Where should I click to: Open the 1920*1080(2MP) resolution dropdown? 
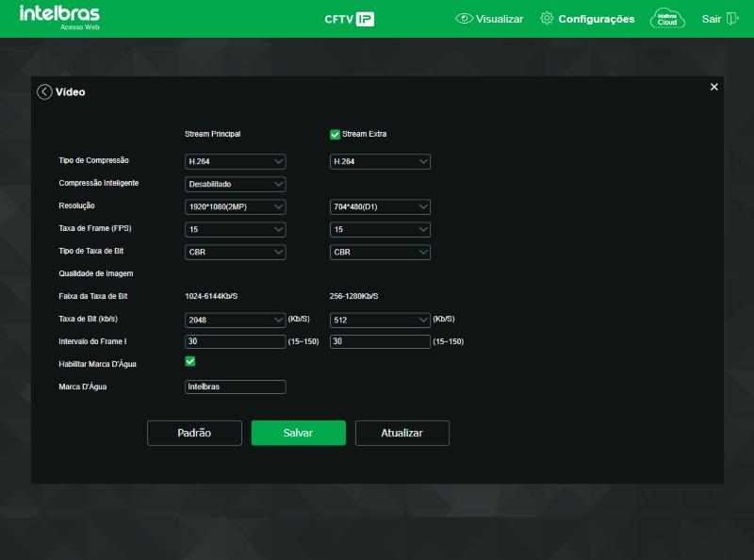[235, 206]
